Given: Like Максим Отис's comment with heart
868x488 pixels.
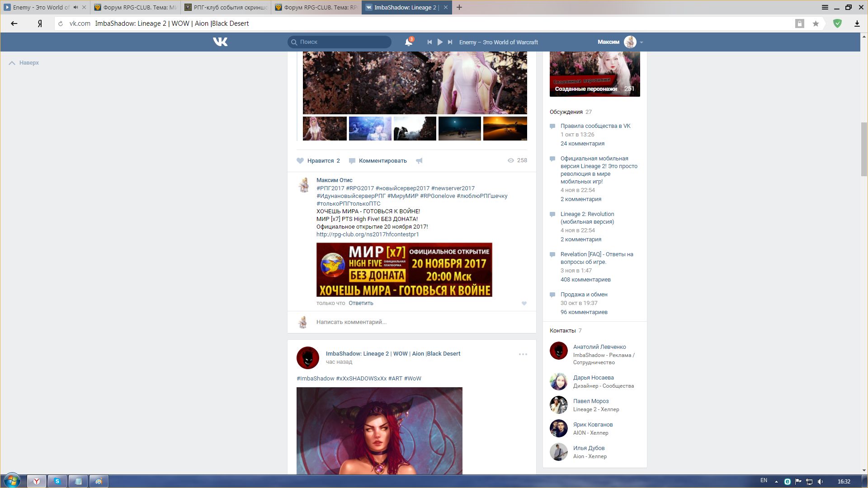Looking at the screenshot, I should pos(524,304).
